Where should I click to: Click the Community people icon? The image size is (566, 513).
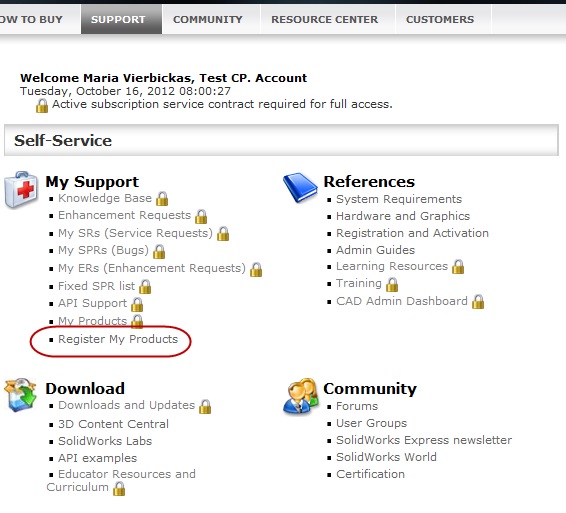(300, 396)
